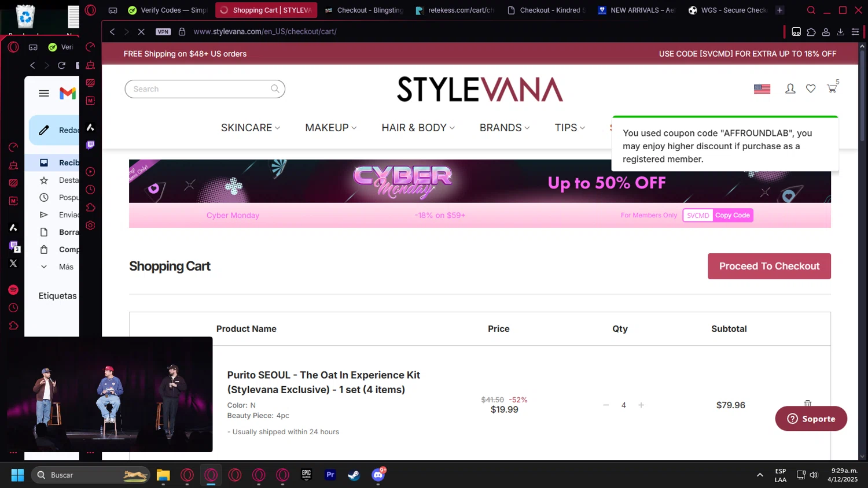Viewport: 868px width, 488px height.
Task: Open the Aria AI sidebar icon in front window
Action: [x=90, y=127]
